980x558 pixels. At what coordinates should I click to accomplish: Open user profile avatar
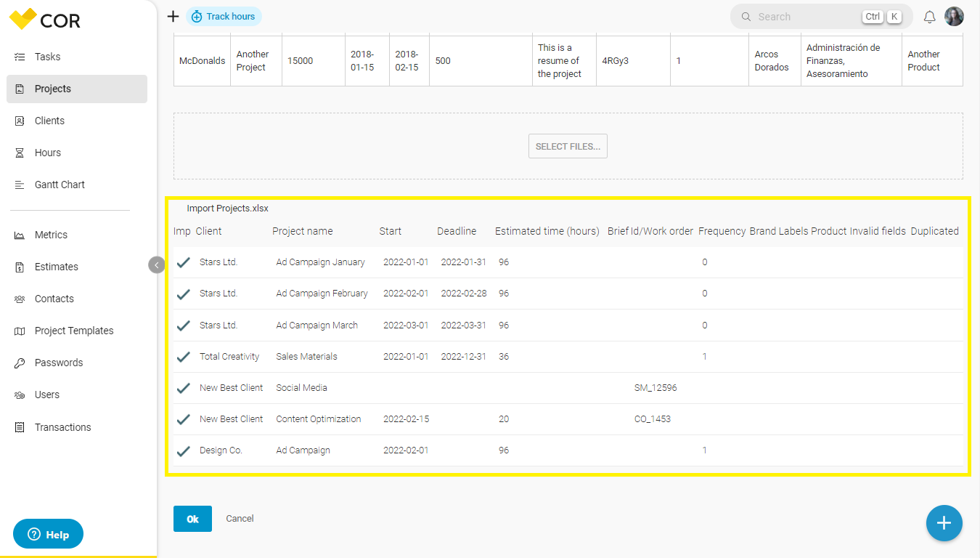click(954, 17)
